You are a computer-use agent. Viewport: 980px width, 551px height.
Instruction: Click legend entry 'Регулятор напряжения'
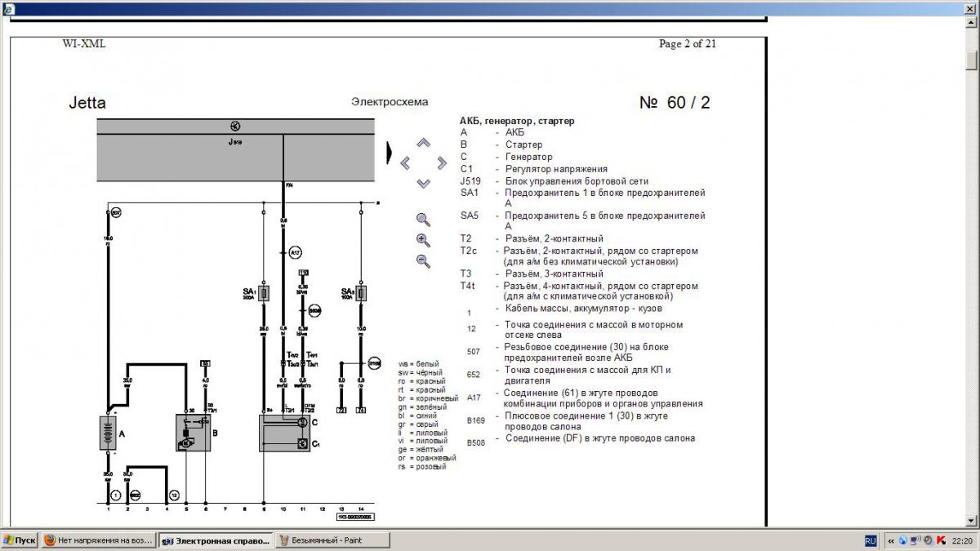[x=556, y=169]
